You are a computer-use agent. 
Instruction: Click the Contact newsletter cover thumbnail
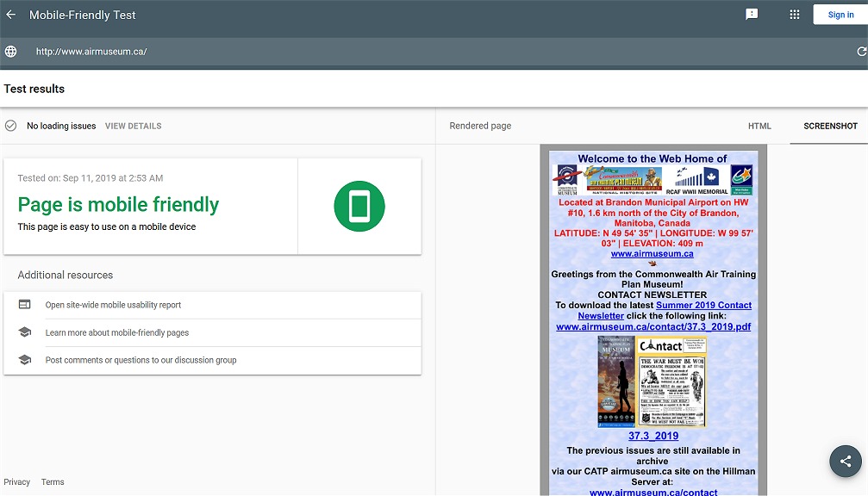point(672,382)
